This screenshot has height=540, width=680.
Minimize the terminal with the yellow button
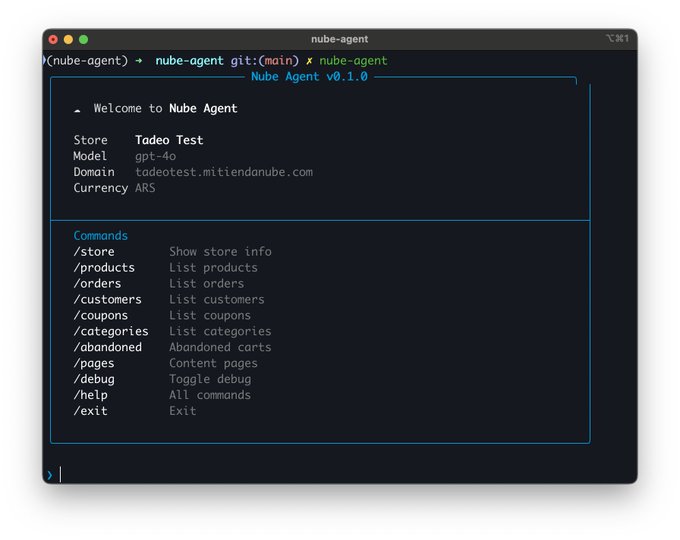pos(68,39)
